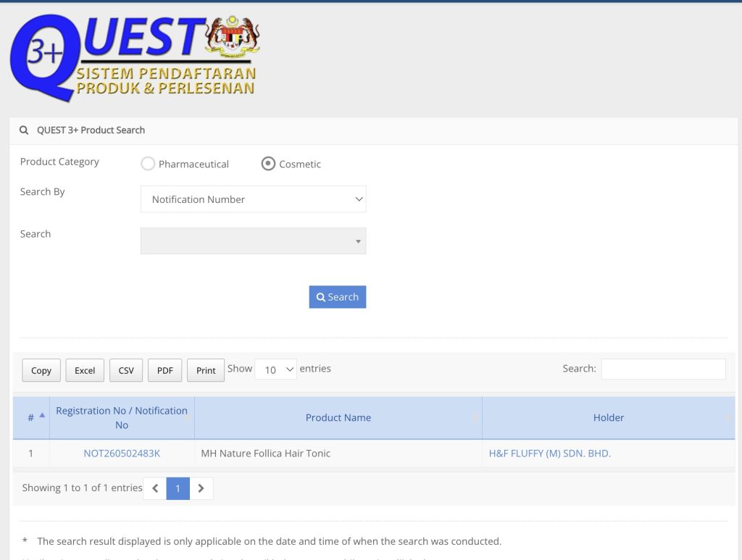Select the Pharmaceutical radio button
Screen dimensions: 742x560
coord(148,164)
